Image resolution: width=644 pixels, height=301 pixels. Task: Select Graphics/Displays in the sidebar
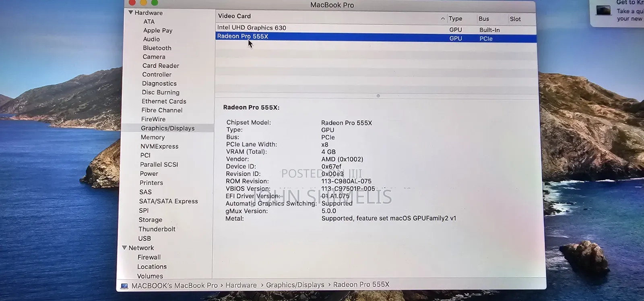coord(167,128)
